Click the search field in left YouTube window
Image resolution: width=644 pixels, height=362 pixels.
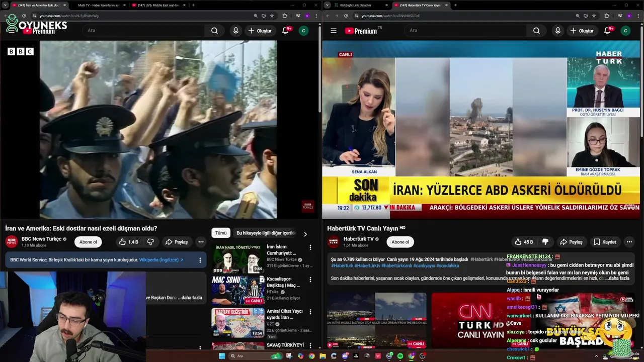144,31
